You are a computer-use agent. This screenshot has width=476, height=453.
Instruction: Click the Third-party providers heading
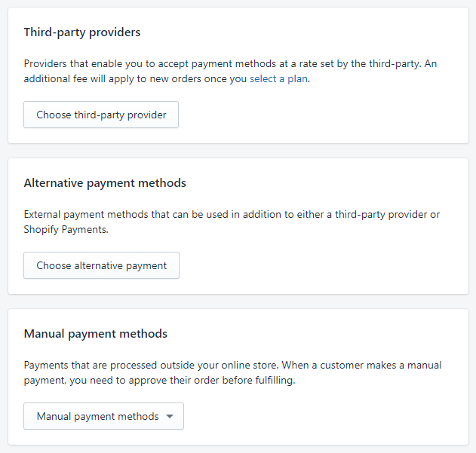tap(82, 32)
